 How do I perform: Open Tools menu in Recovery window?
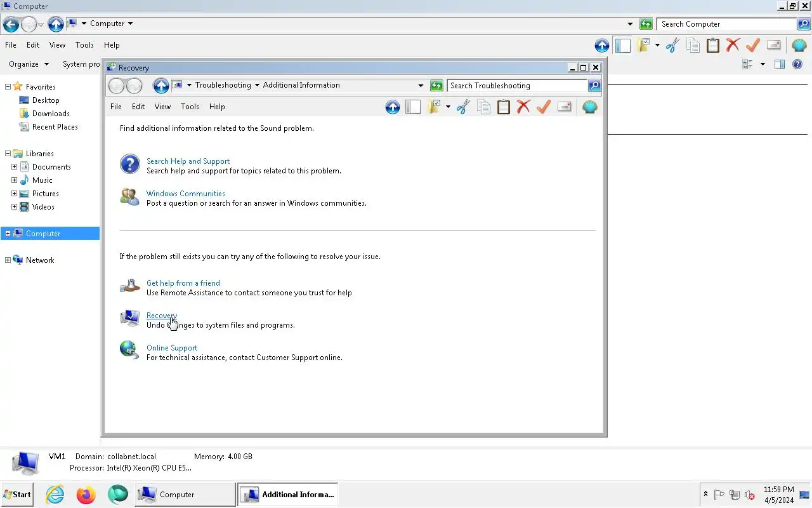pyautogui.click(x=190, y=107)
